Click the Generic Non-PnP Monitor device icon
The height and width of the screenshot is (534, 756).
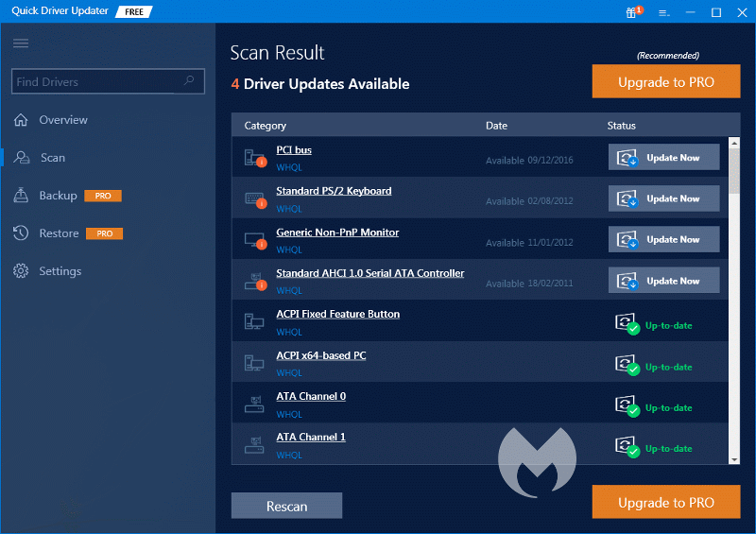point(255,240)
